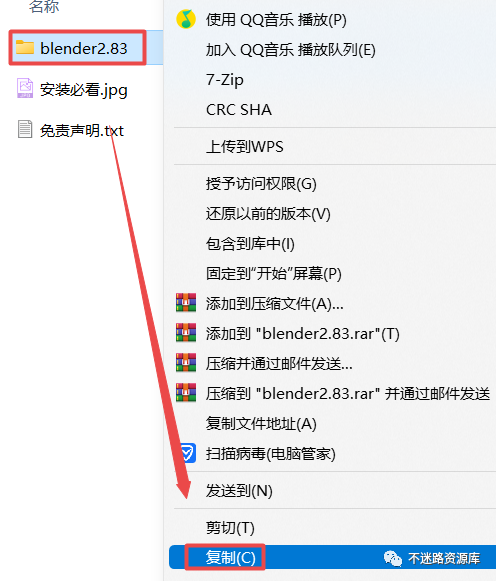The height and width of the screenshot is (581, 496).
Task: Open the 7-Zip submenu
Action: [x=225, y=80]
